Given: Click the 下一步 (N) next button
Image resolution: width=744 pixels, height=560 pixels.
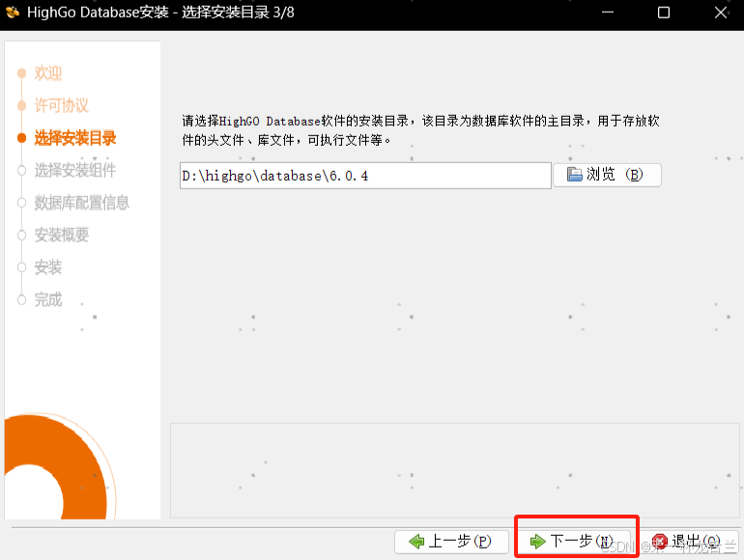Looking at the screenshot, I should 574,541.
